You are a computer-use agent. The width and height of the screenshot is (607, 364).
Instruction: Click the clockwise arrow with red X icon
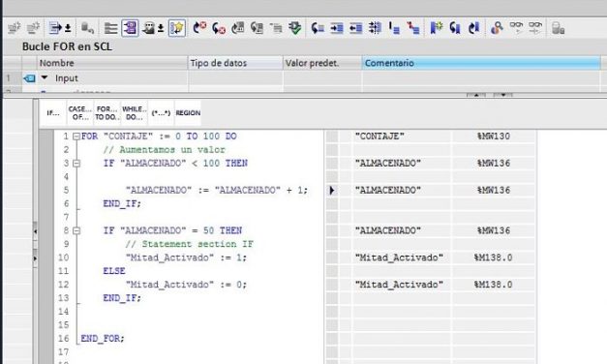(x=199, y=28)
